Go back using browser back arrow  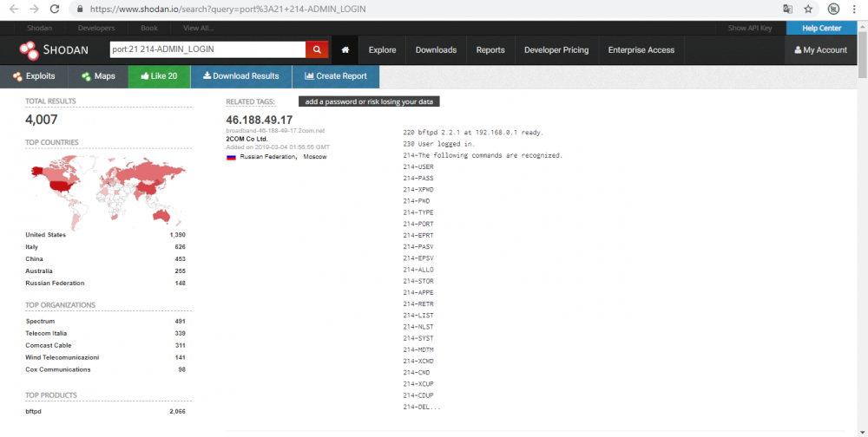14,9
